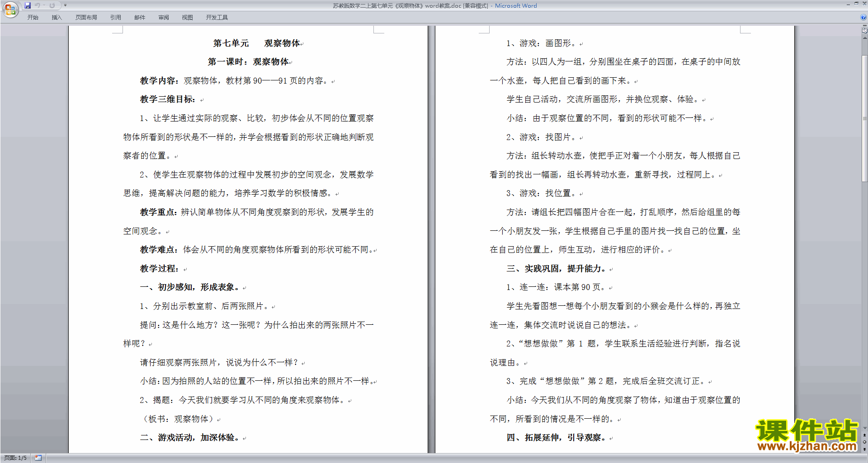The image size is (868, 463).
Task: Open the 邮件 ribbon tab
Action: pyautogui.click(x=140, y=18)
